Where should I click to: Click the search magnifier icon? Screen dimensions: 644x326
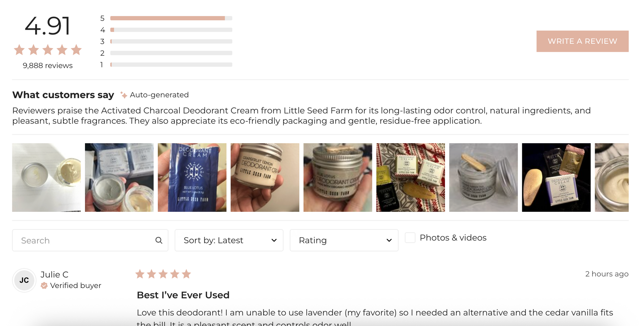(159, 240)
